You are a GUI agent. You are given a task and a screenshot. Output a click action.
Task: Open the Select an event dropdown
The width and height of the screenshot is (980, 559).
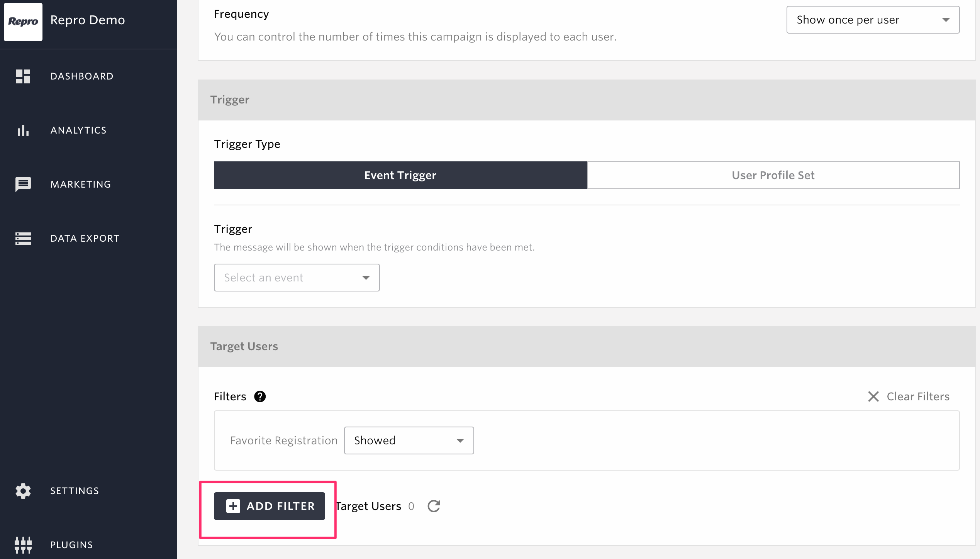[x=297, y=278]
